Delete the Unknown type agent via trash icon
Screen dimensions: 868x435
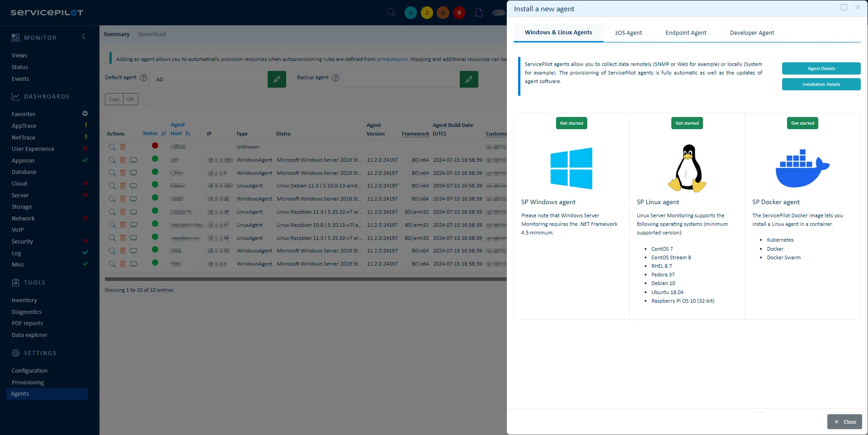click(x=123, y=147)
